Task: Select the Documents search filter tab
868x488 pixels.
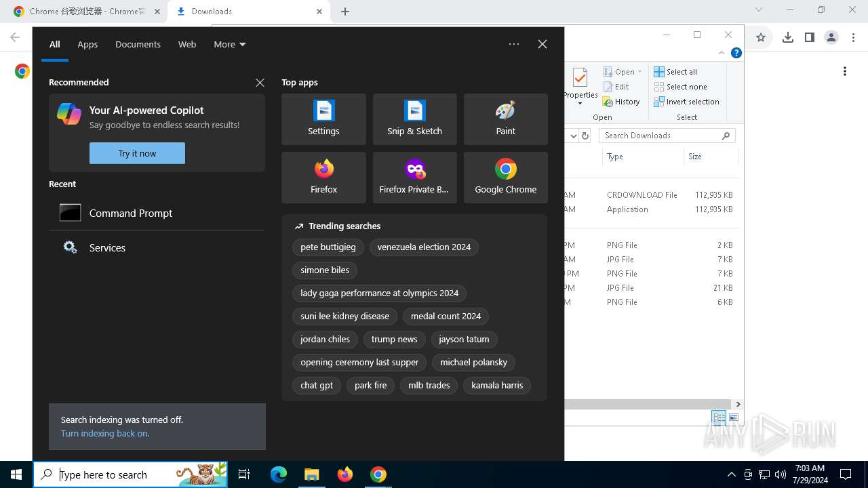Action: pyautogui.click(x=138, y=44)
